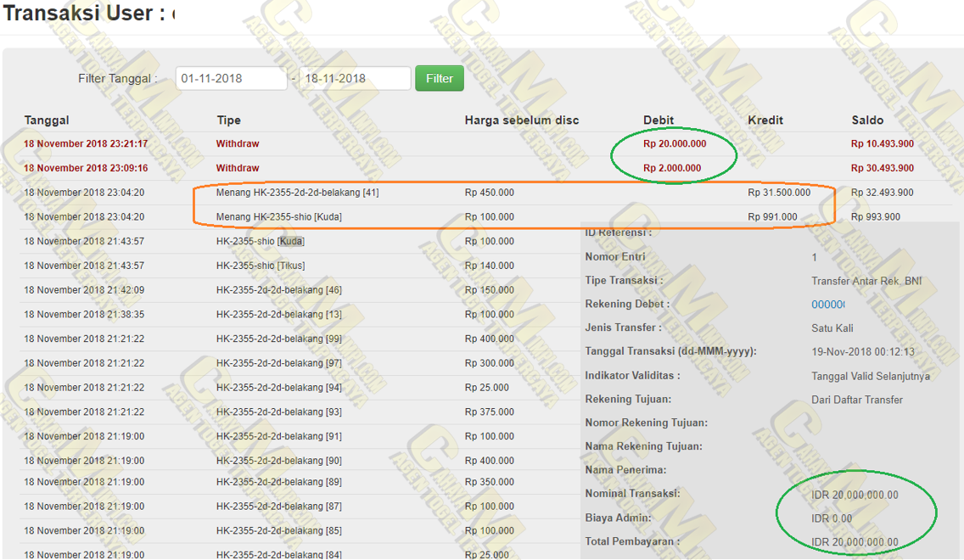Click the Rp 10.493.900 saldo value
The image size is (964, 560).
click(x=883, y=144)
